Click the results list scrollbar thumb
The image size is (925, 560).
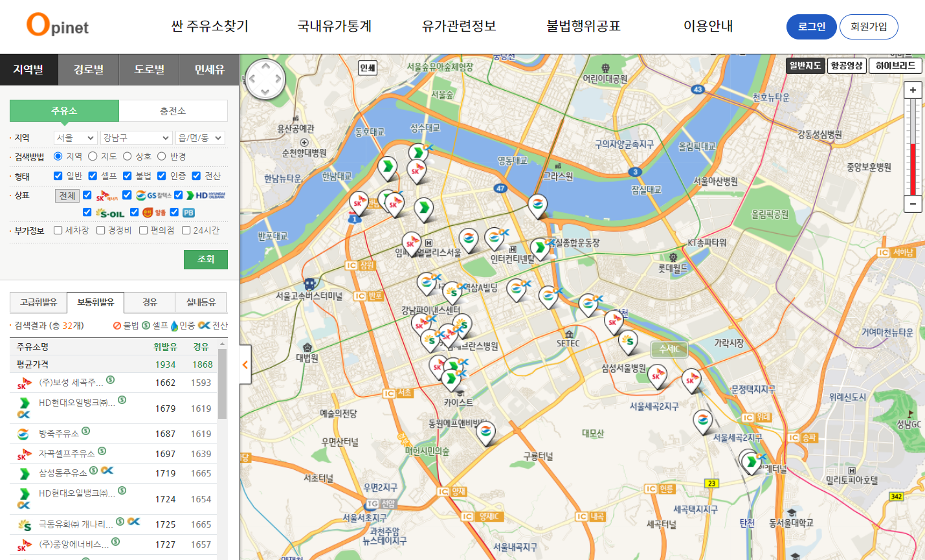tap(223, 384)
